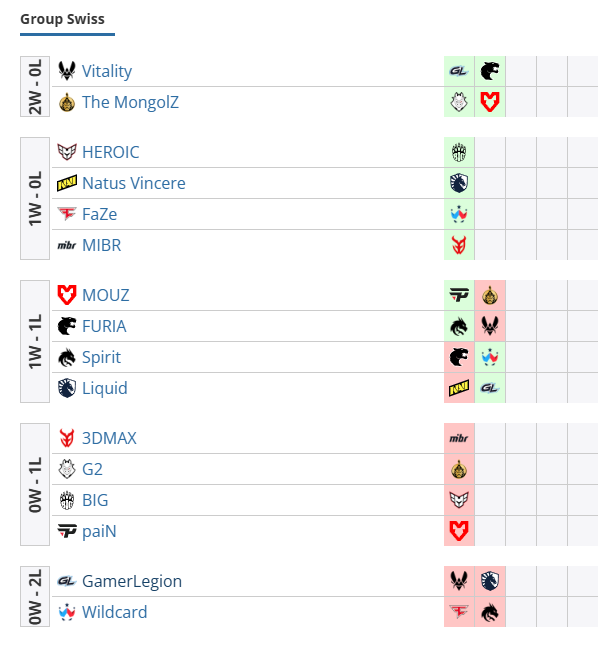Click the Liquid icon in GamerLegion's row

490,581
